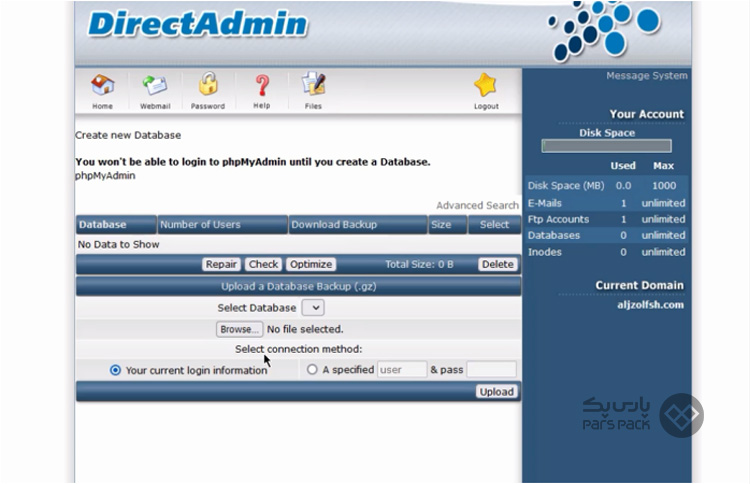
Task: Click the Browse... file button
Action: (x=239, y=330)
